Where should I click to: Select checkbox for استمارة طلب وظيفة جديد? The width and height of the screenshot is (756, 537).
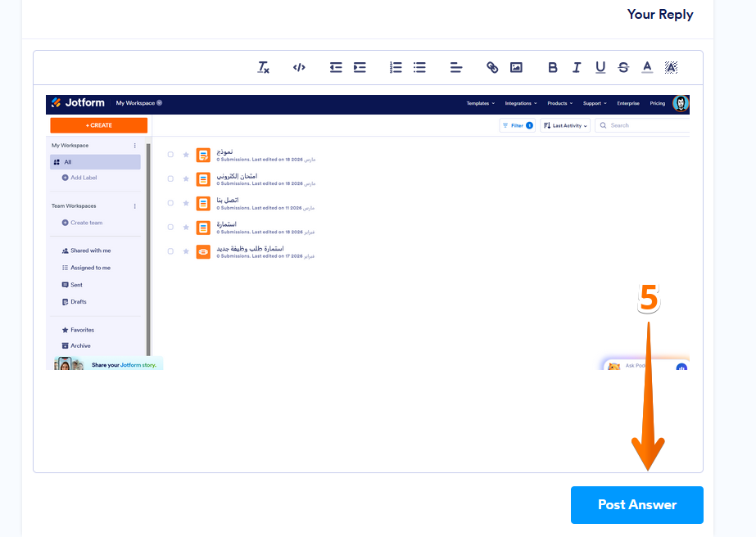coord(170,251)
